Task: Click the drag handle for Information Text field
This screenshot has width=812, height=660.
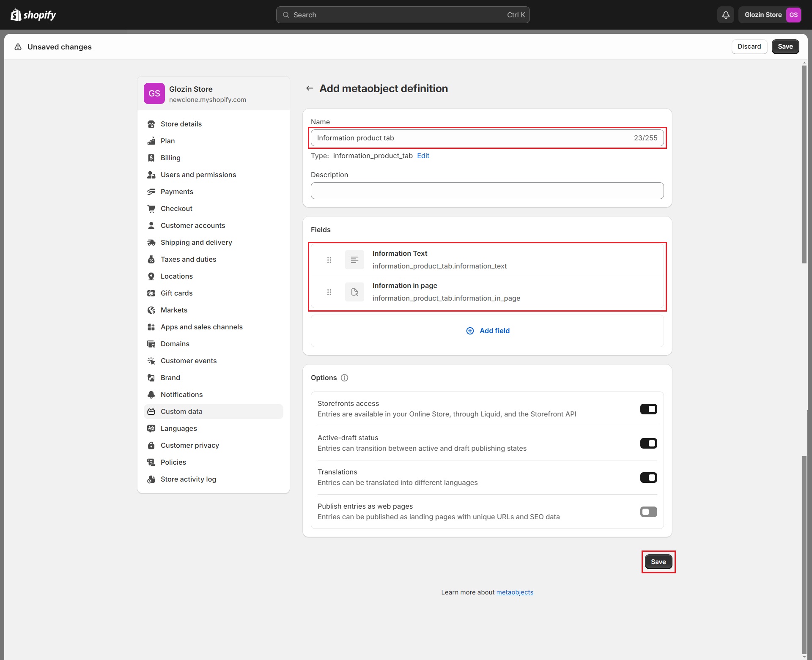Action: pos(329,260)
